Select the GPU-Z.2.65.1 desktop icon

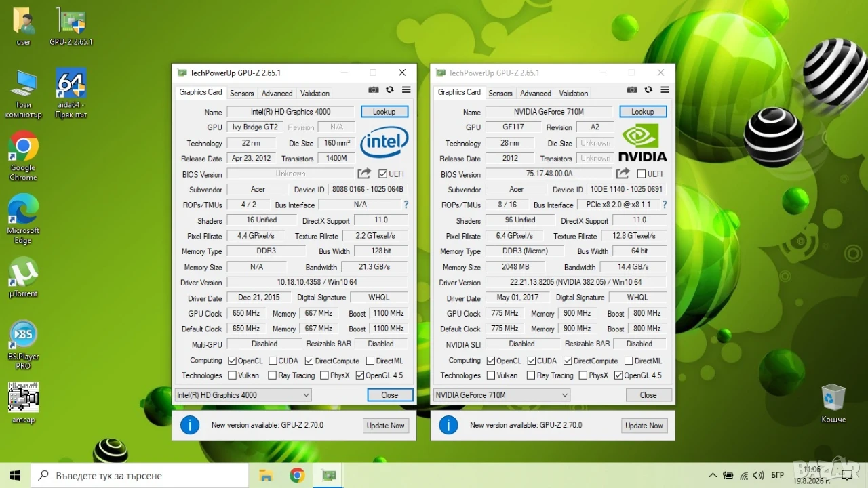tap(71, 26)
